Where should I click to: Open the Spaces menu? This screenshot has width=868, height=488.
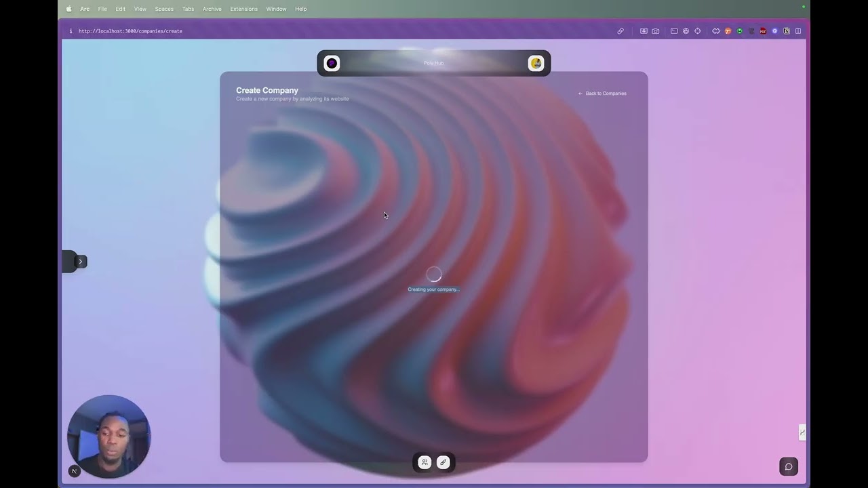point(164,9)
